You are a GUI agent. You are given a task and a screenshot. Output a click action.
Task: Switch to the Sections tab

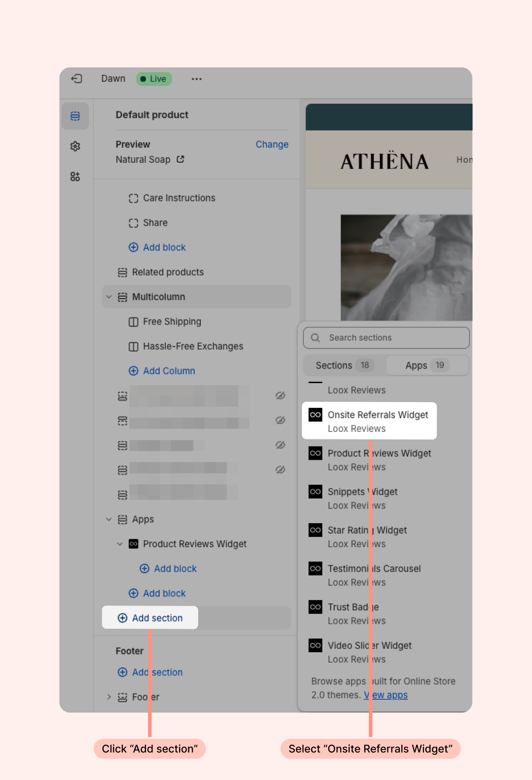344,365
